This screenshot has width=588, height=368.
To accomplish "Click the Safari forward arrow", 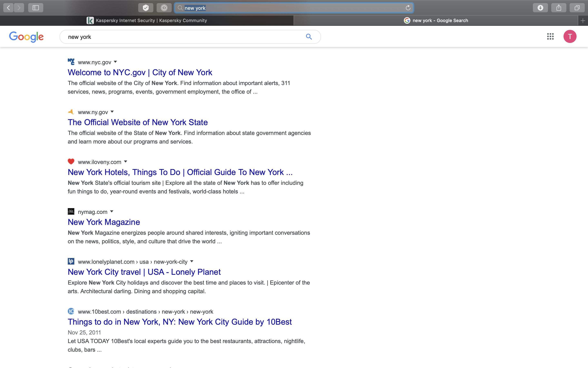I will coord(19,8).
